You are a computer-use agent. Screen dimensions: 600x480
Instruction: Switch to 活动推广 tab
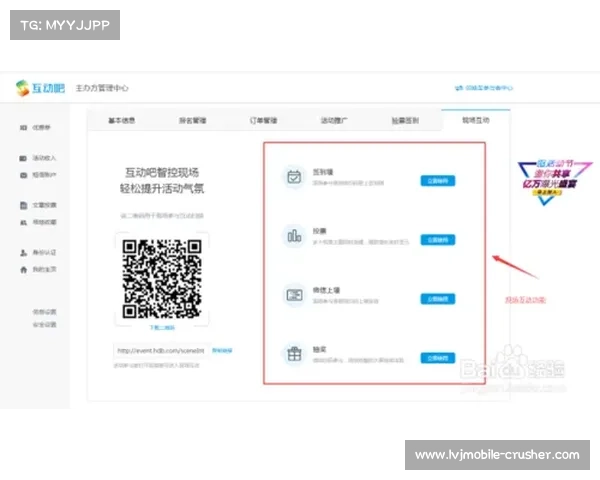[x=334, y=121]
